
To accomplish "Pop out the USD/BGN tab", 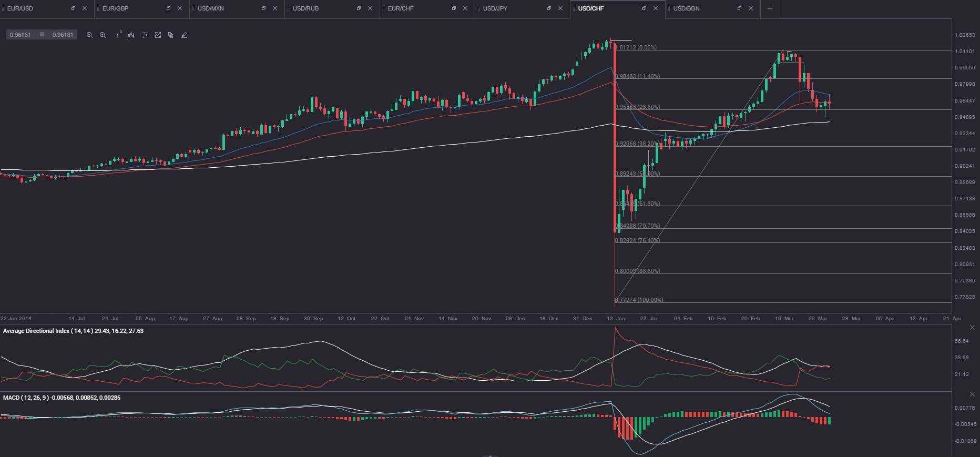I will point(739,8).
